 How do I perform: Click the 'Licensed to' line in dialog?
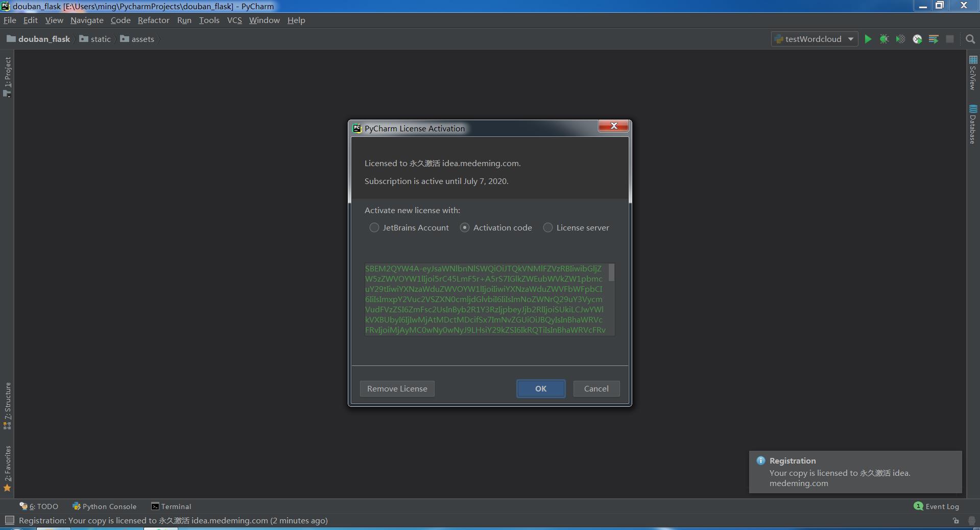(443, 163)
